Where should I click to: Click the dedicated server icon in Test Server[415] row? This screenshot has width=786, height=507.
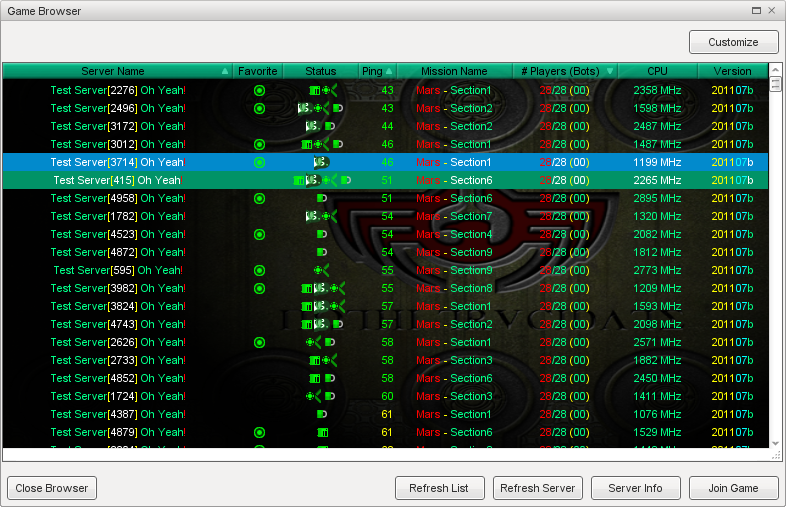tap(299, 181)
